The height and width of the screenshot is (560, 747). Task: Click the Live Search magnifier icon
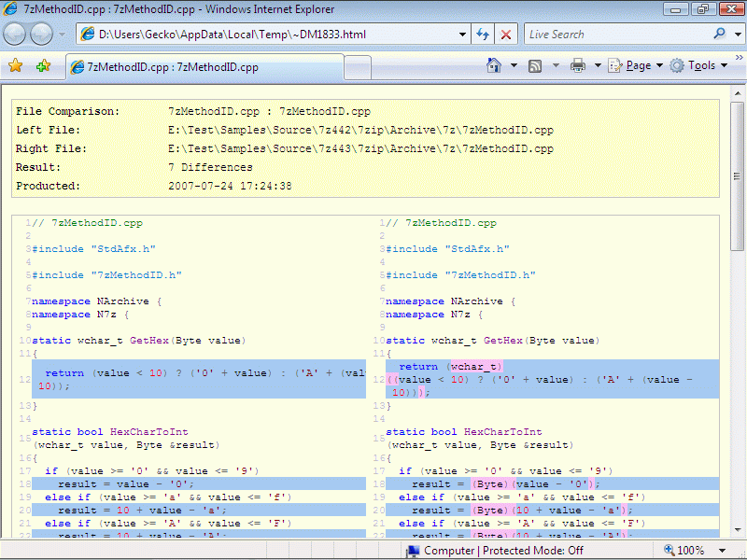click(x=720, y=35)
